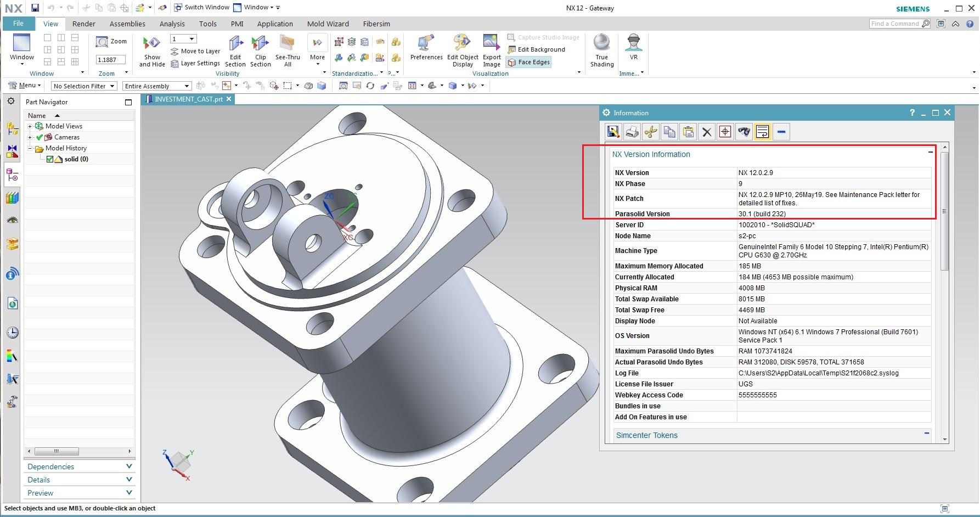Screen dimensions: 980x517
Task: Cut selected text in Information window
Action: (x=651, y=132)
